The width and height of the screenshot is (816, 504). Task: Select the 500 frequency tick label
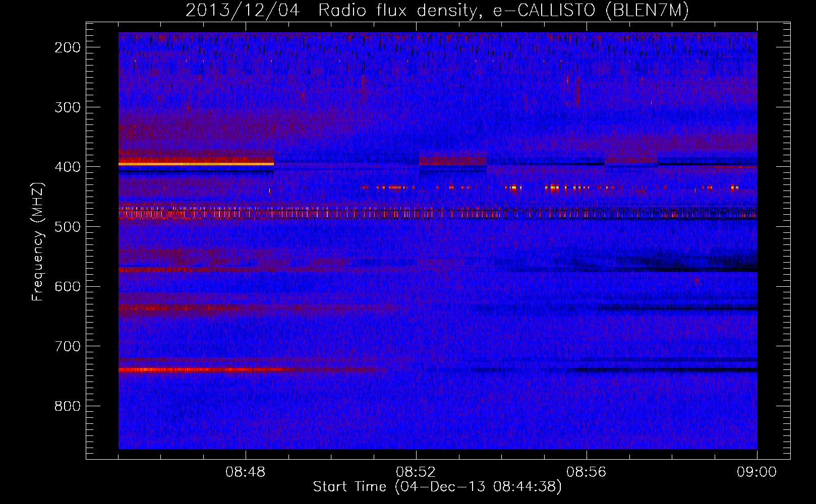(68, 227)
